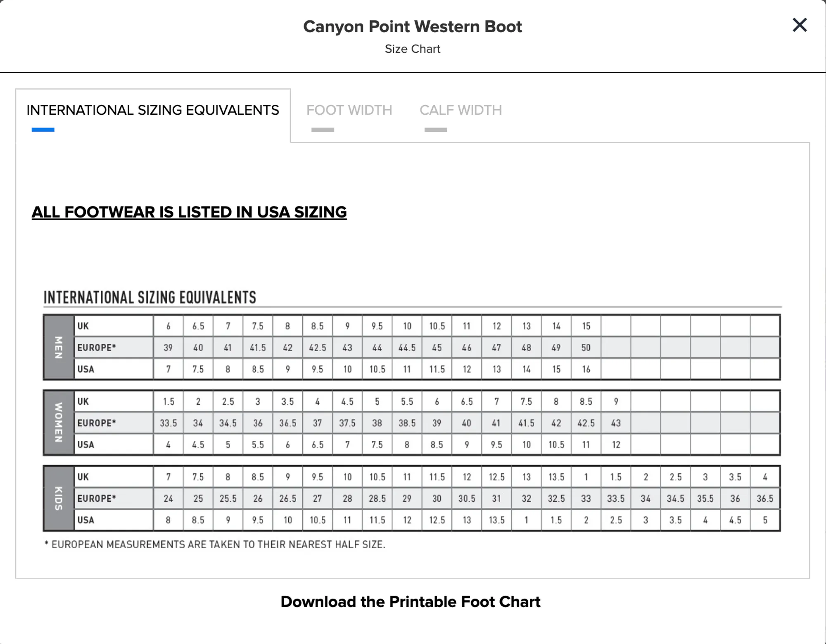The width and height of the screenshot is (826, 644).
Task: Click the kids' Europe 36.5 cell
Action: (765, 499)
